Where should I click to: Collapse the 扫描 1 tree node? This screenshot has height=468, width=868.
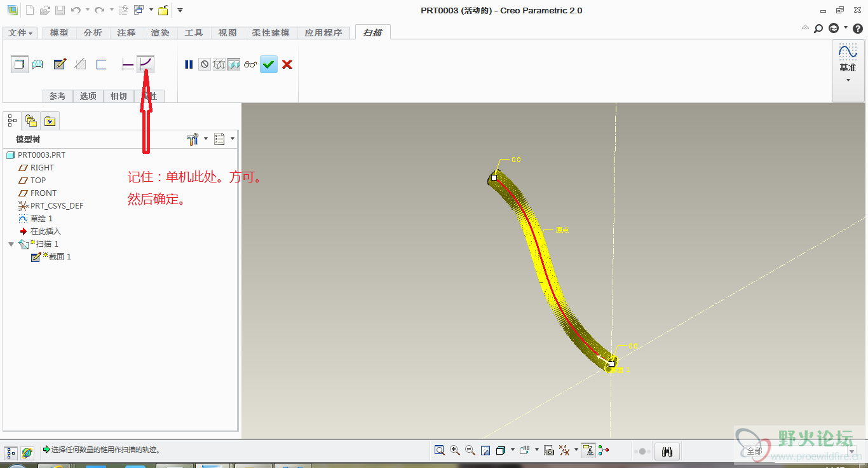tap(11, 244)
